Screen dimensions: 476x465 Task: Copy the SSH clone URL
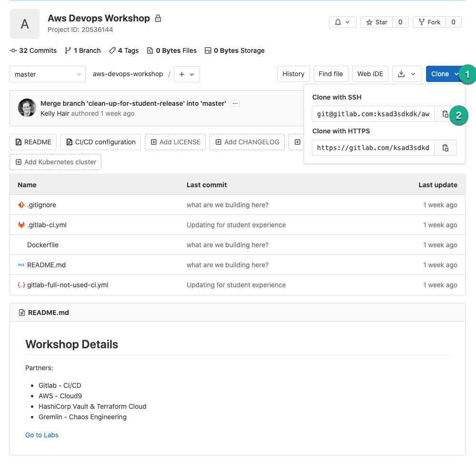tap(446, 114)
